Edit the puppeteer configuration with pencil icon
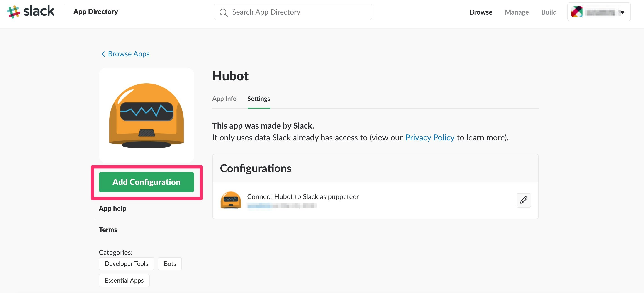This screenshot has width=644, height=293. [524, 200]
